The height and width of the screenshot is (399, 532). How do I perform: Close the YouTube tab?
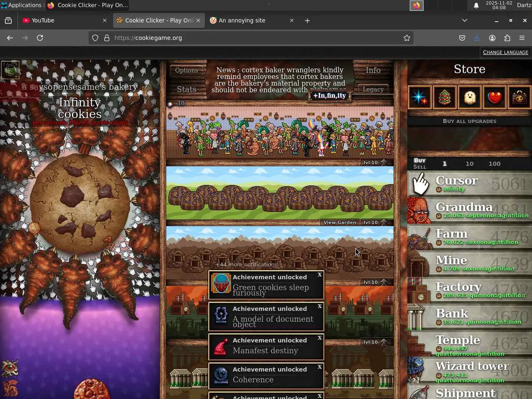pos(104,20)
